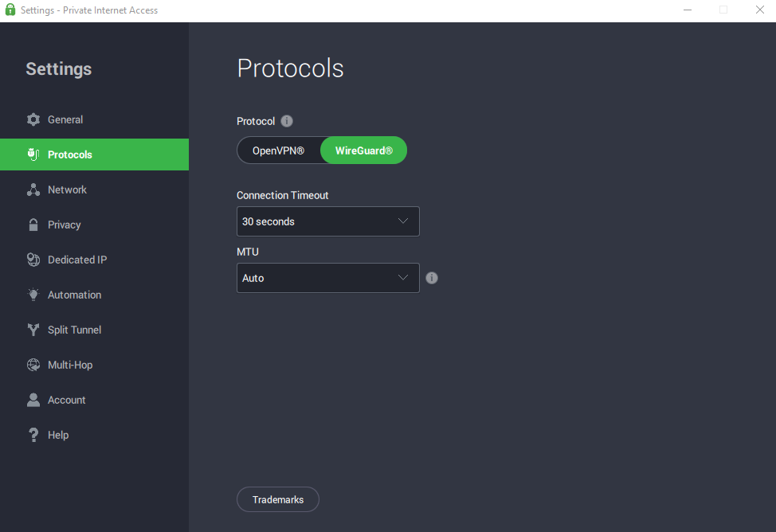Click the Trademarks button
776x532 pixels.
pos(278,499)
